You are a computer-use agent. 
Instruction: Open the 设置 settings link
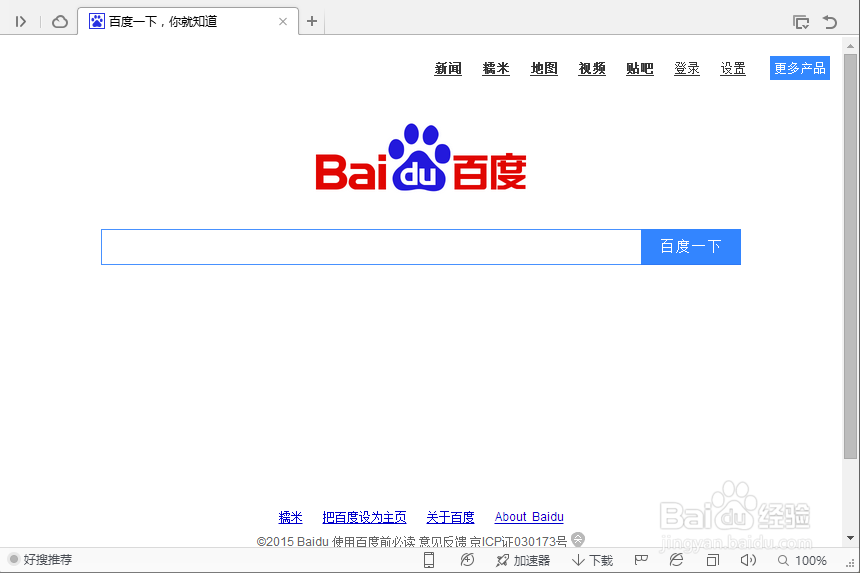tap(733, 69)
